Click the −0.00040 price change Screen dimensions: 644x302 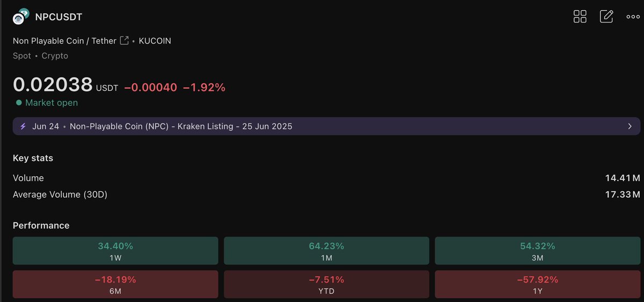pos(150,87)
